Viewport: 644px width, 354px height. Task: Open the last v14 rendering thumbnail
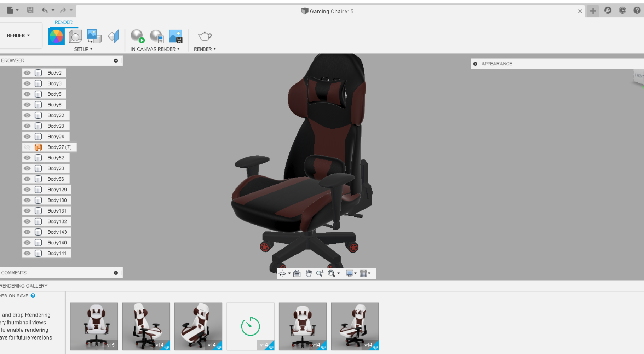355,326
